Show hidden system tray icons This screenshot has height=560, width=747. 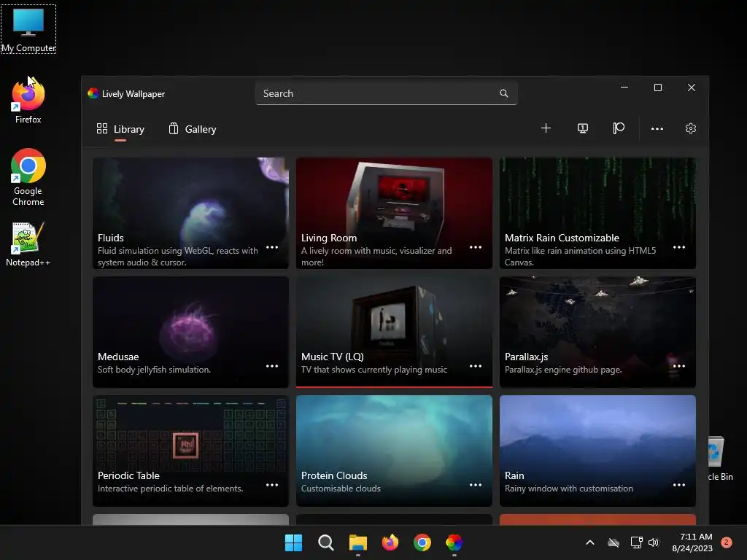point(589,542)
